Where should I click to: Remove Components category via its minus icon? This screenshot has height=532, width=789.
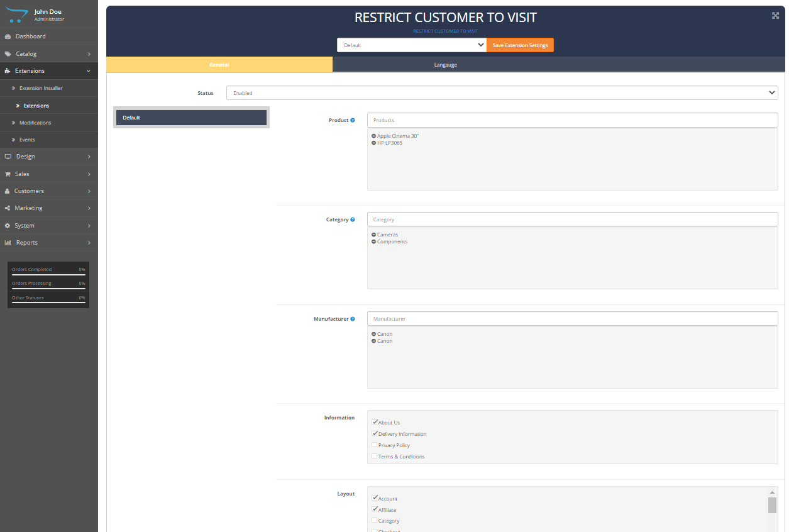(x=374, y=241)
